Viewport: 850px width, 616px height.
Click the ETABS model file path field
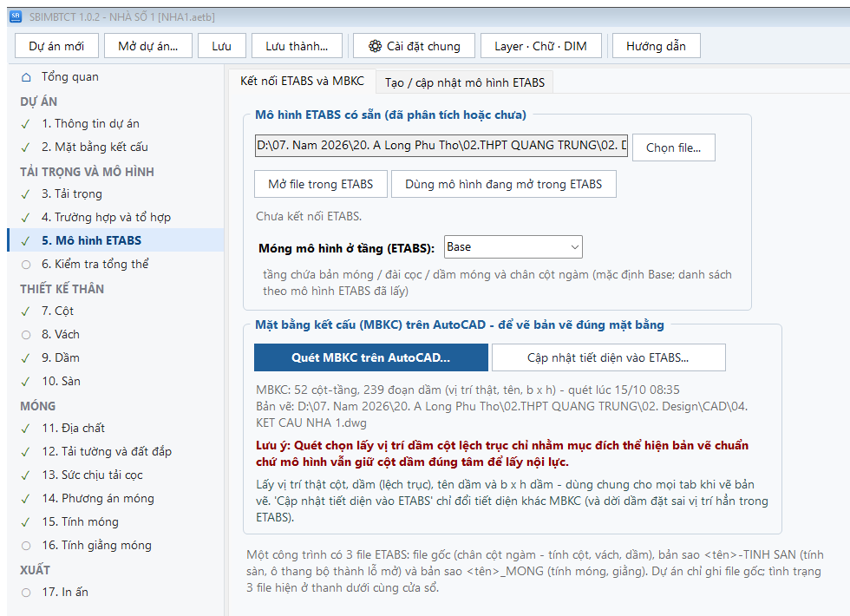tap(441, 146)
